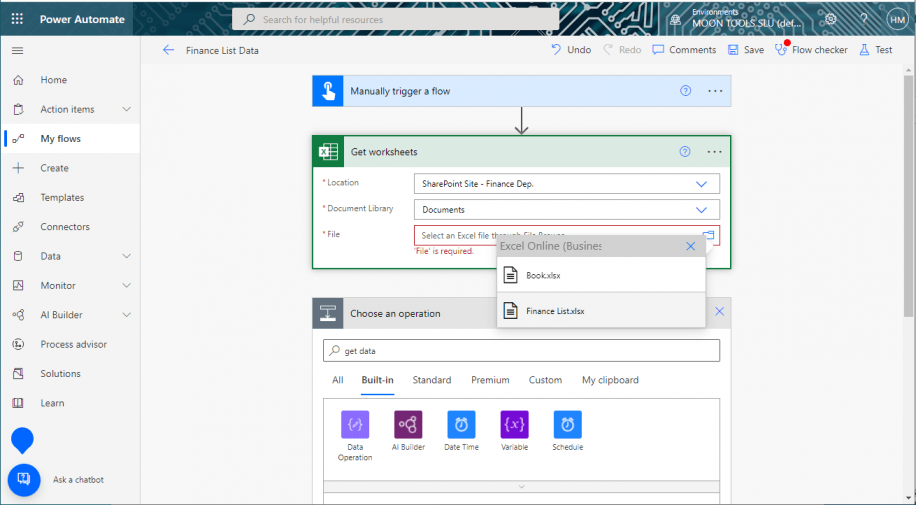The height and width of the screenshot is (505, 916).
Task: Click the Action items clipboard icon
Action: coord(18,109)
